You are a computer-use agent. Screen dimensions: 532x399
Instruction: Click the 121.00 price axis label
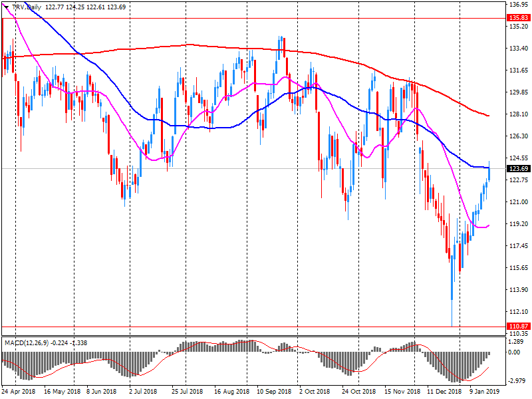pos(519,202)
